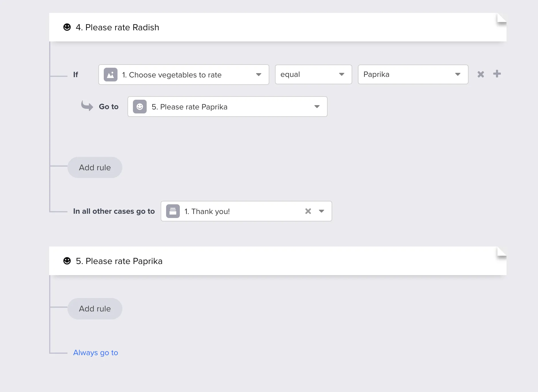Viewport: 538px width, 392px height.
Task: Click Add rule under Please rate Radish
Action: (95, 167)
